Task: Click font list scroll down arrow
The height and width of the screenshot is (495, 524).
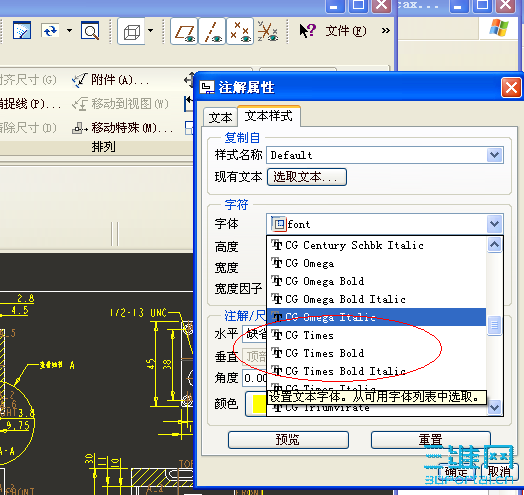Action: pos(495,407)
